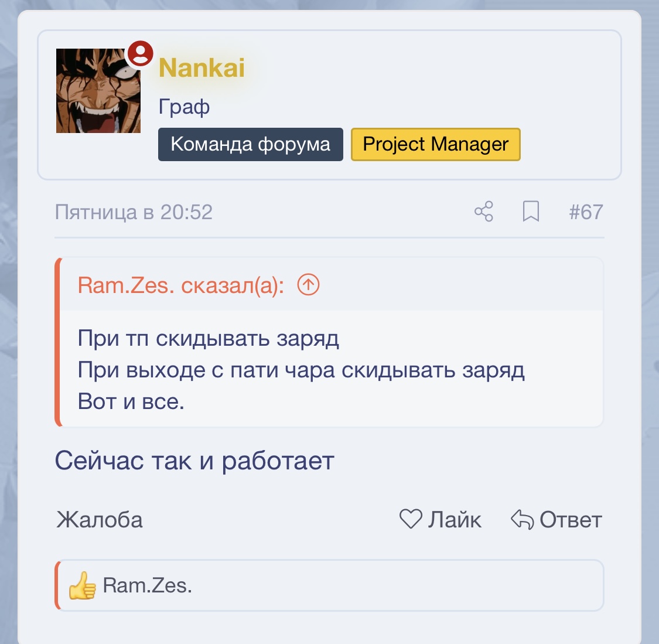Jump to the quoted post via the up-arrow icon
Viewport: 659px width, 644px height.
click(x=309, y=285)
